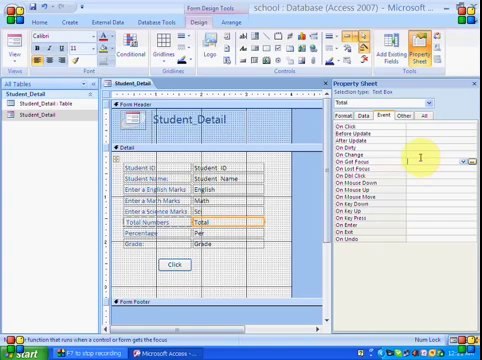
Task: Click the Office button
Action: click(x=15, y=14)
